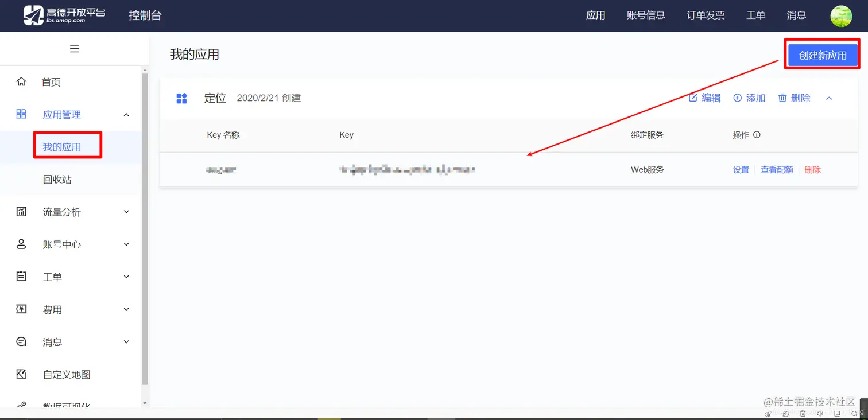Collapse the sidebar with hamburger icon

[x=74, y=49]
